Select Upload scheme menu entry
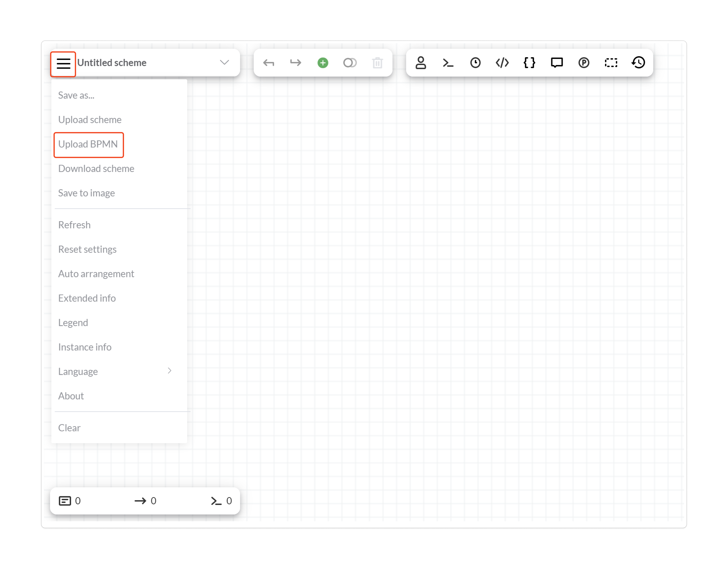 (90, 120)
